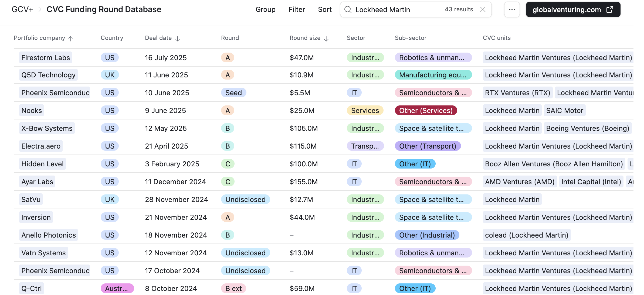This screenshot has height=295, width=644.
Task: Select the Firestorm Labs company tag
Action: tap(46, 58)
